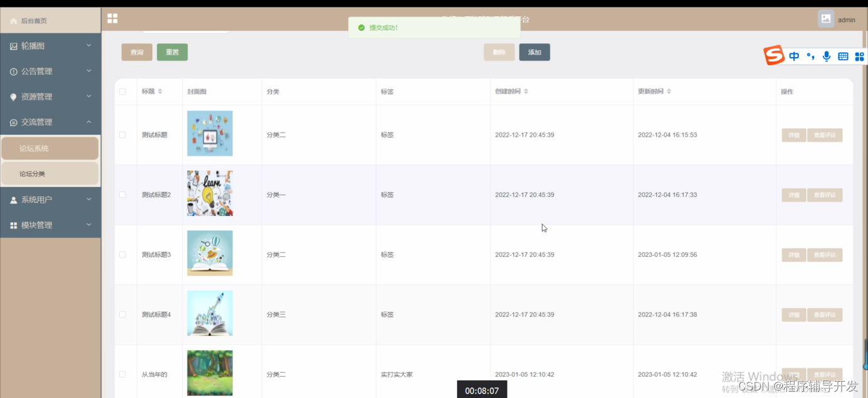This screenshot has width=868, height=398.
Task: Open 查看评论 for row 测试标题
Action: (x=825, y=135)
